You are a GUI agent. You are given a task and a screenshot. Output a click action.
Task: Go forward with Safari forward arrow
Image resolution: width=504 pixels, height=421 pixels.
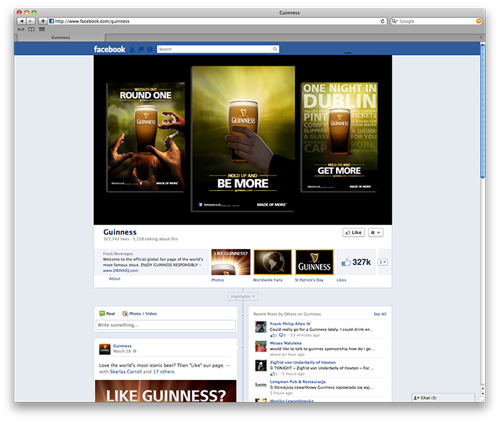(31, 21)
